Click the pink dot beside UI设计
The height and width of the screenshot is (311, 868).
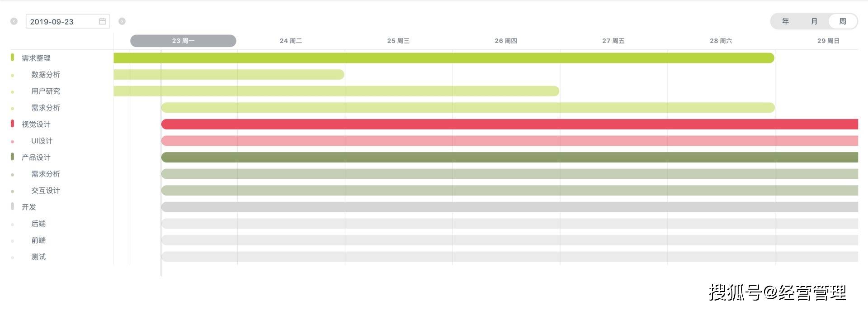point(12,142)
